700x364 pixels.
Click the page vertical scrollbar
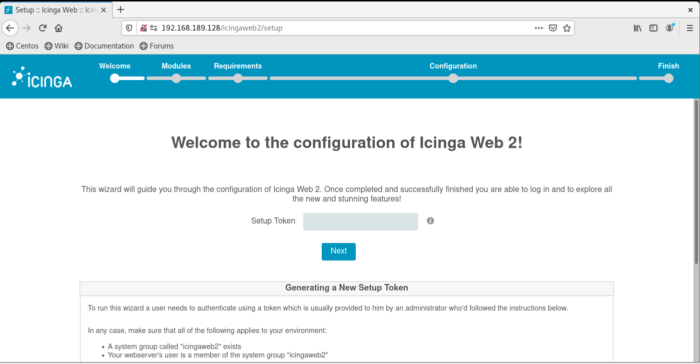(696, 181)
